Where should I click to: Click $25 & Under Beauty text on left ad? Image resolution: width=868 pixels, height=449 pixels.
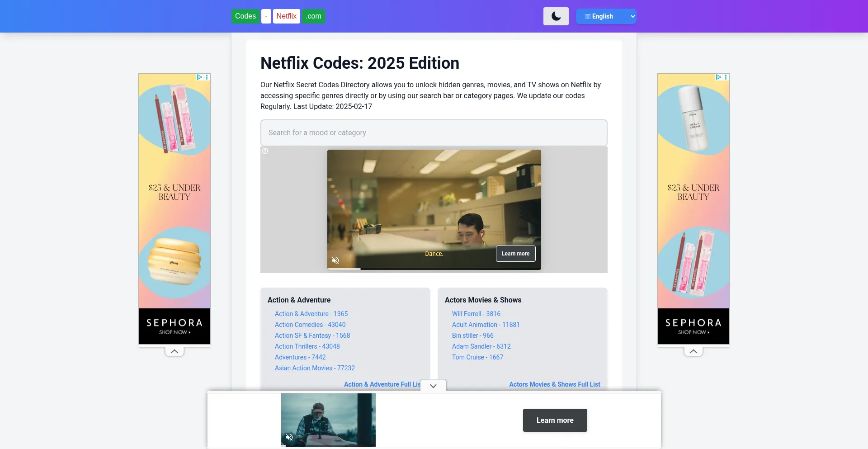pos(175,192)
